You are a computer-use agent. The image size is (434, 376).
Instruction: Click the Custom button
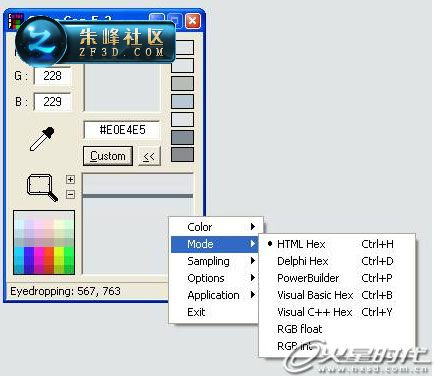pos(108,156)
